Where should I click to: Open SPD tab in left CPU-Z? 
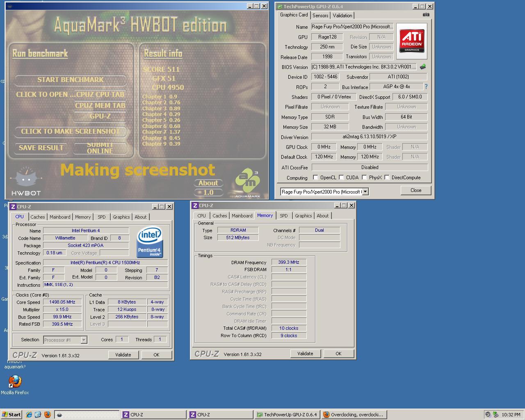[x=102, y=217]
